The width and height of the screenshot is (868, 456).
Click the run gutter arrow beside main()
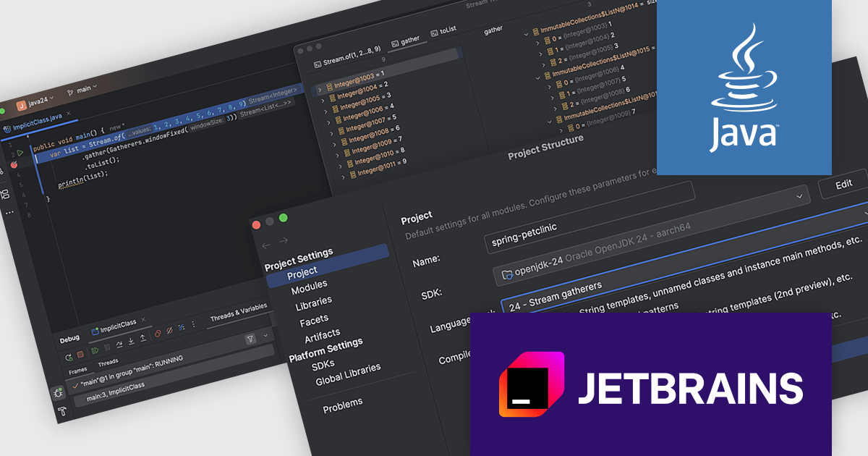point(20,153)
